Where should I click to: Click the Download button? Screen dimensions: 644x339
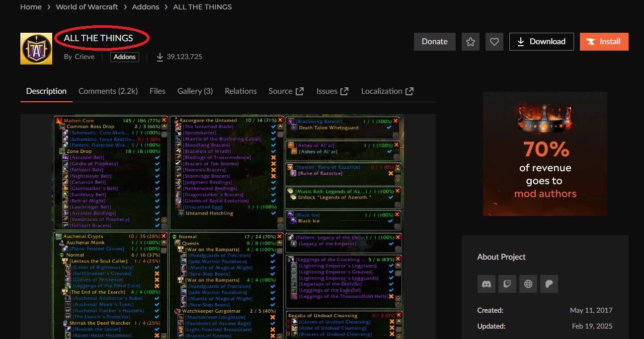(542, 42)
